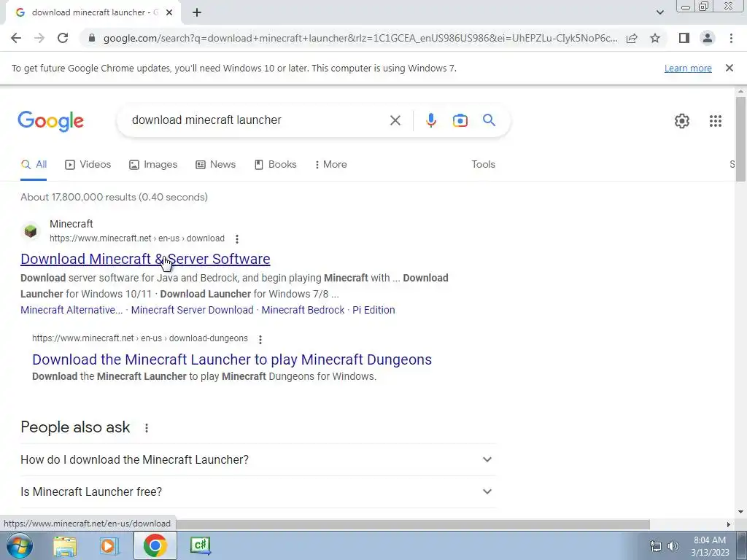Switch to the Videos tab

pos(88,165)
